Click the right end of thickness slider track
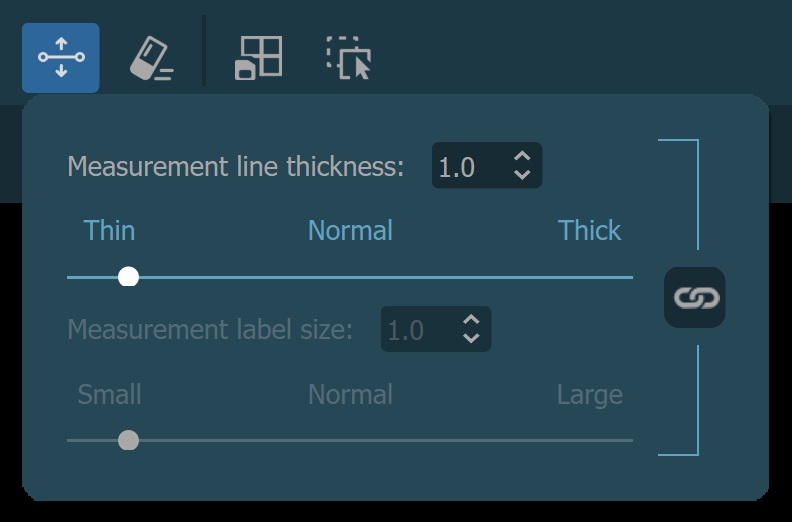This screenshot has width=792, height=522. tap(629, 277)
